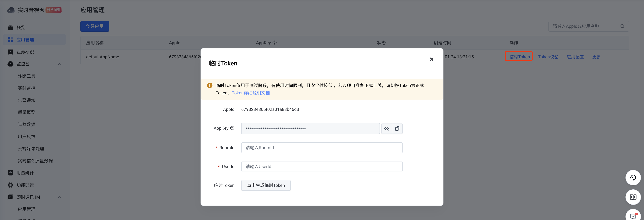This screenshot has width=644, height=220.
Task: Open Token详细说明文档 link
Action: point(251,93)
